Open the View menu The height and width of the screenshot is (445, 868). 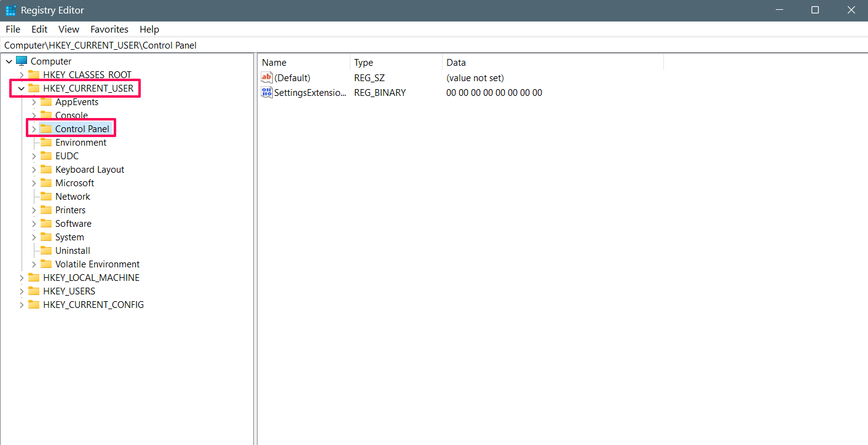click(x=69, y=30)
